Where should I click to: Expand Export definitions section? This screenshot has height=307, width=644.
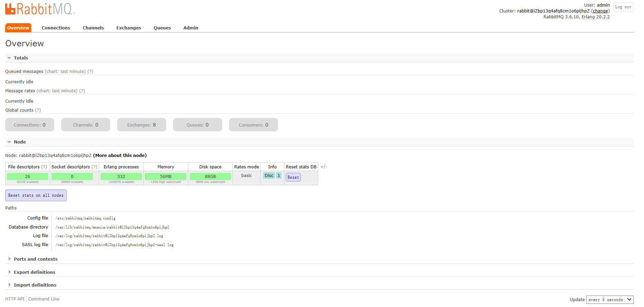[x=35, y=272]
